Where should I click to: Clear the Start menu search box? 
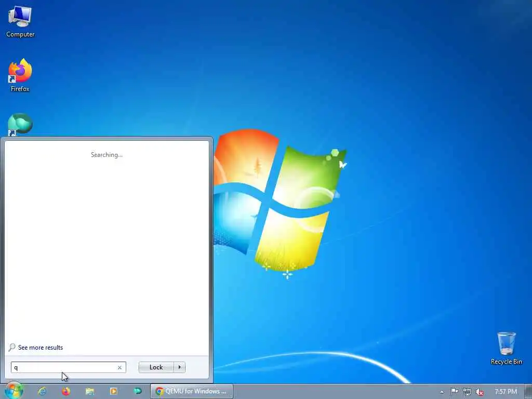click(x=119, y=367)
